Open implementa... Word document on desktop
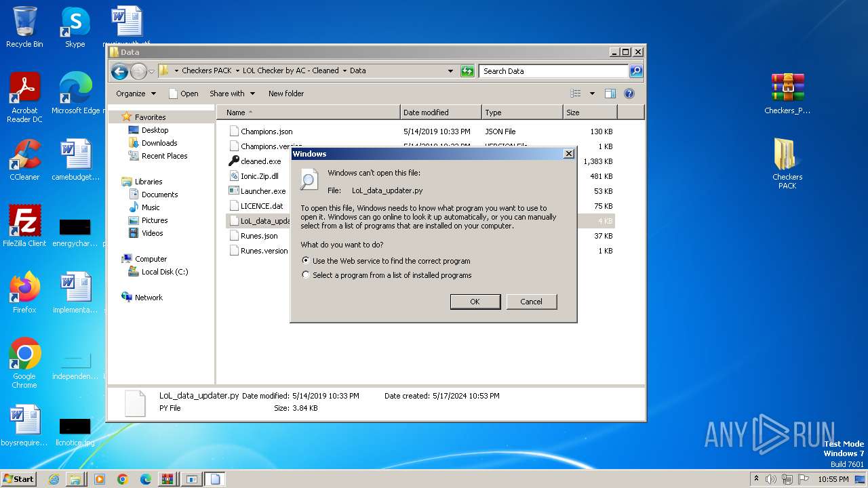 (x=75, y=292)
